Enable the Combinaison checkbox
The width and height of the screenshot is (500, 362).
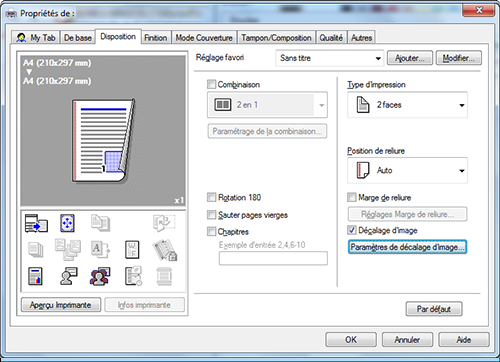coord(211,84)
